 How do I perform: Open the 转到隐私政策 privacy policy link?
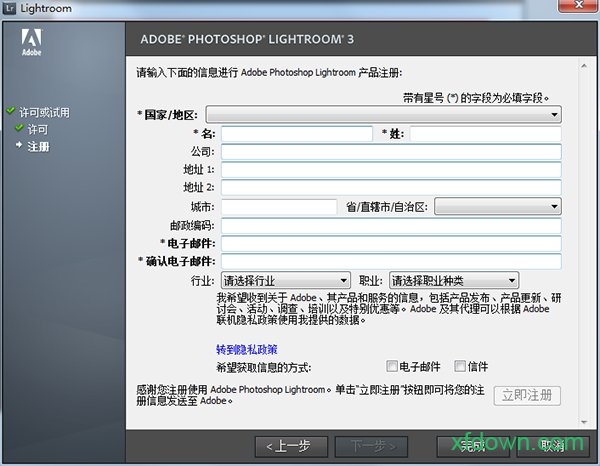point(247,349)
